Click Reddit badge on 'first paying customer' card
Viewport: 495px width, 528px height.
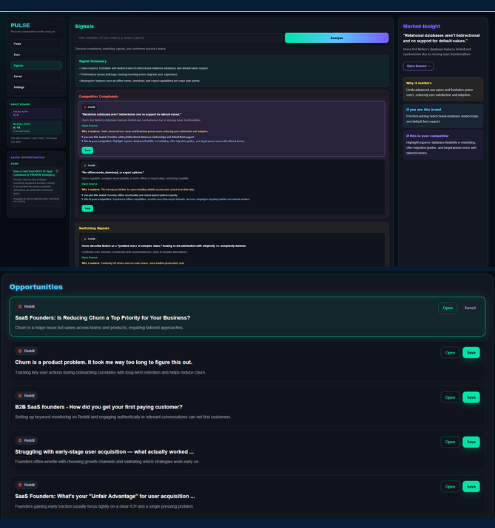27,396
